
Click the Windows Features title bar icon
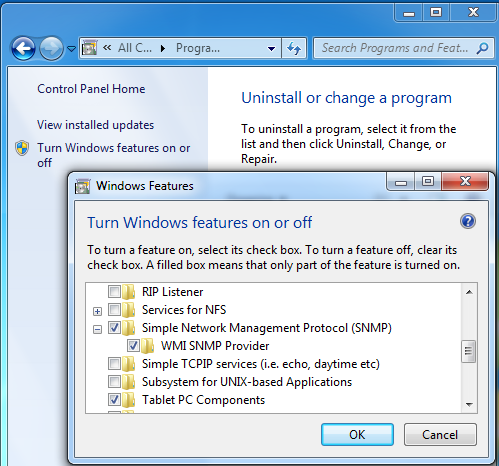(82, 186)
